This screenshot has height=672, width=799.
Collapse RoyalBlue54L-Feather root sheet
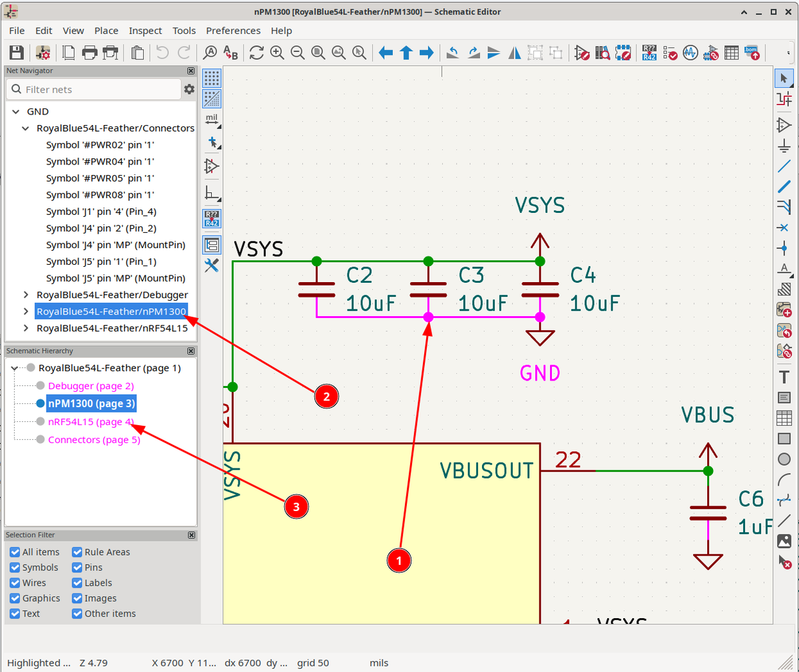15,368
